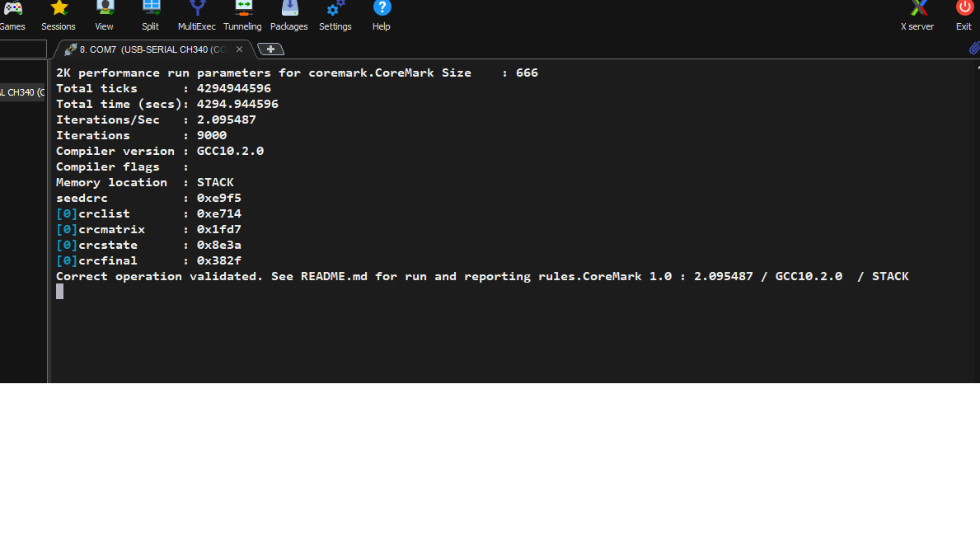Click the terminal cursor block

tap(59, 292)
